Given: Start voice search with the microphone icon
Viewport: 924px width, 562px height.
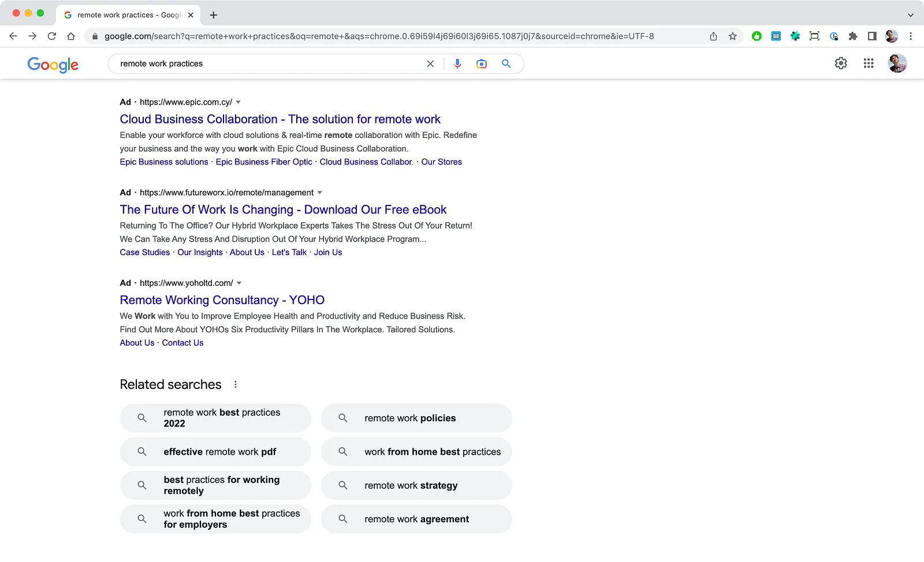Looking at the screenshot, I should click(457, 64).
